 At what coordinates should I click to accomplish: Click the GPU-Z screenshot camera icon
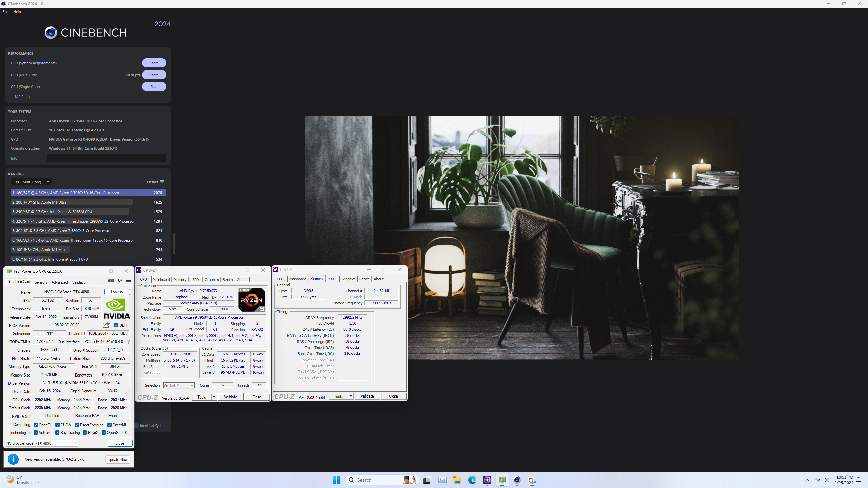coord(111,280)
